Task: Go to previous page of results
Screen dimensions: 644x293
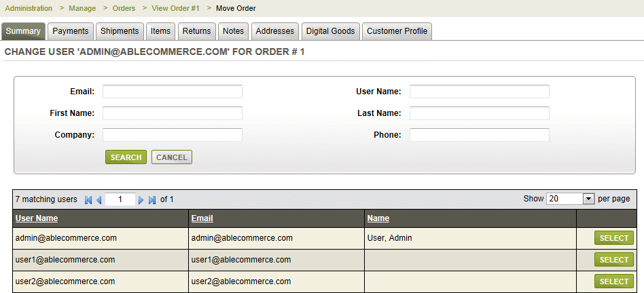Action: click(x=99, y=200)
